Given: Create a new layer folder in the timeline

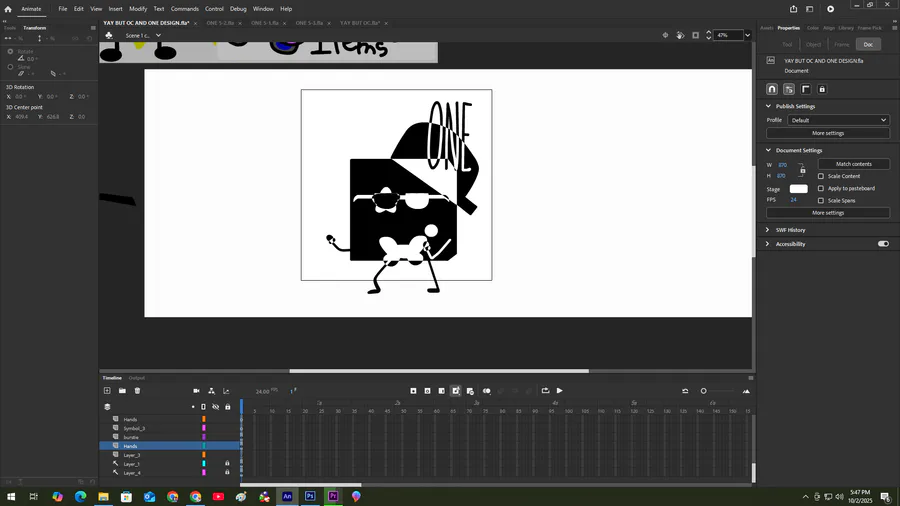Looking at the screenshot, I should 122,391.
